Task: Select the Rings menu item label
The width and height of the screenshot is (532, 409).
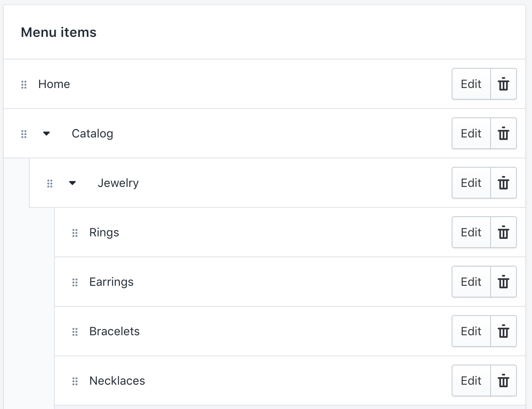Action: coord(104,233)
